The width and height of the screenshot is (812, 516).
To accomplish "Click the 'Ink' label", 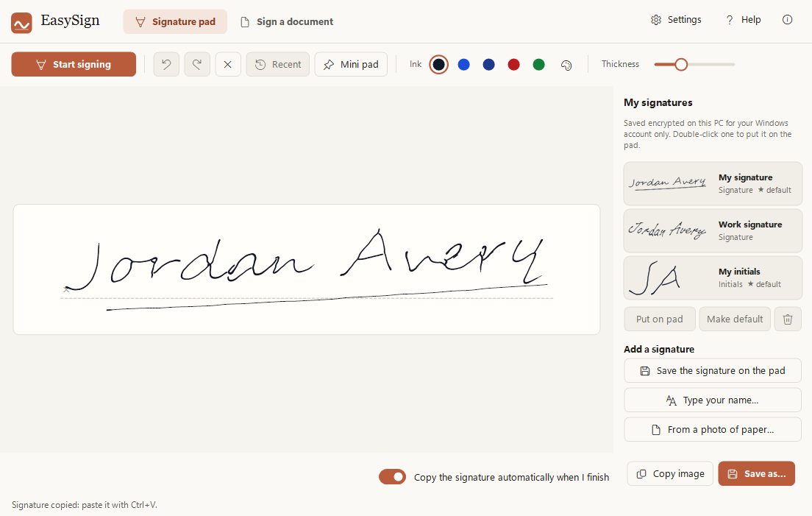I will click(416, 64).
